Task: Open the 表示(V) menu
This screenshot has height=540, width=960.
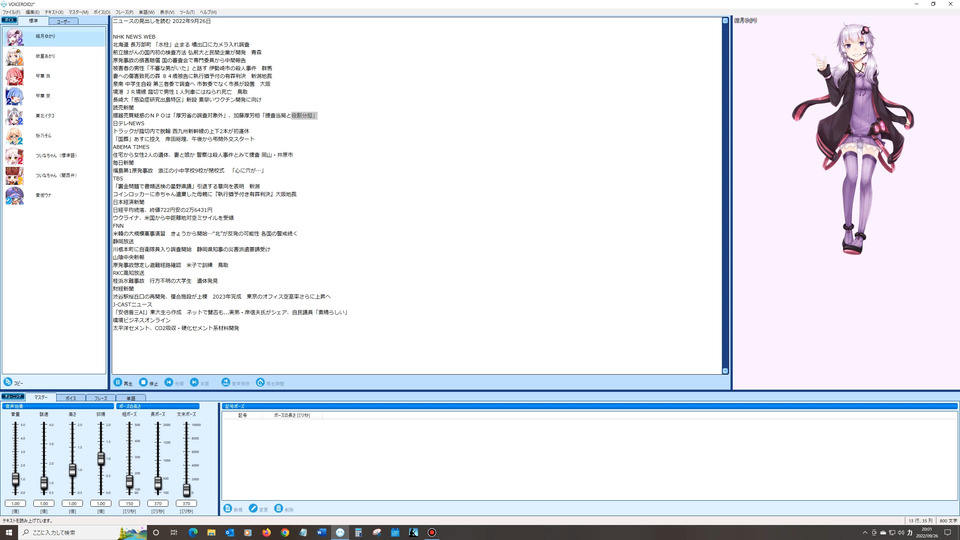Action: pyautogui.click(x=167, y=12)
